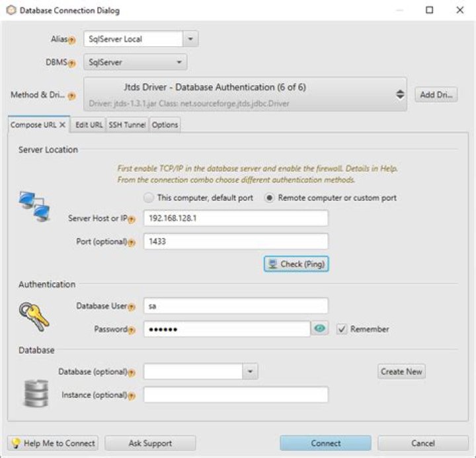The image size is (476, 458).
Task: Click the Database User field
Action: [x=236, y=306]
